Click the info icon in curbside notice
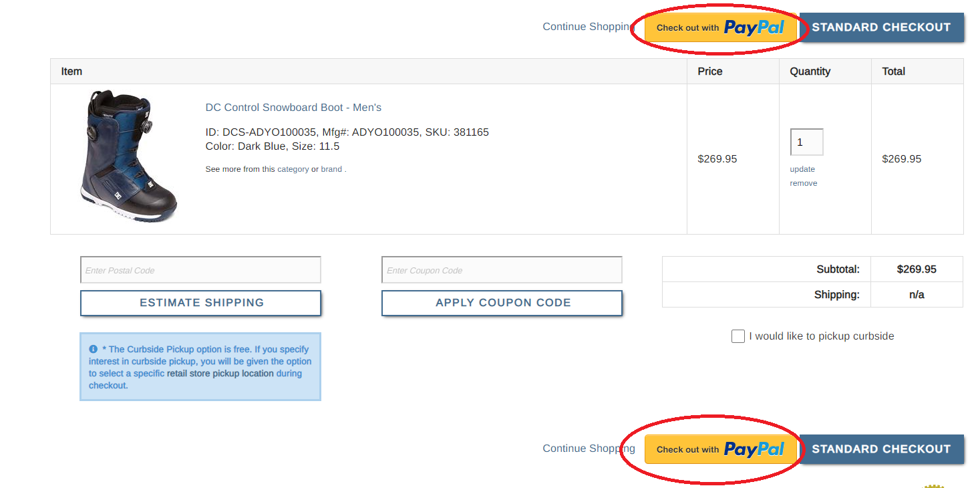 (x=94, y=349)
